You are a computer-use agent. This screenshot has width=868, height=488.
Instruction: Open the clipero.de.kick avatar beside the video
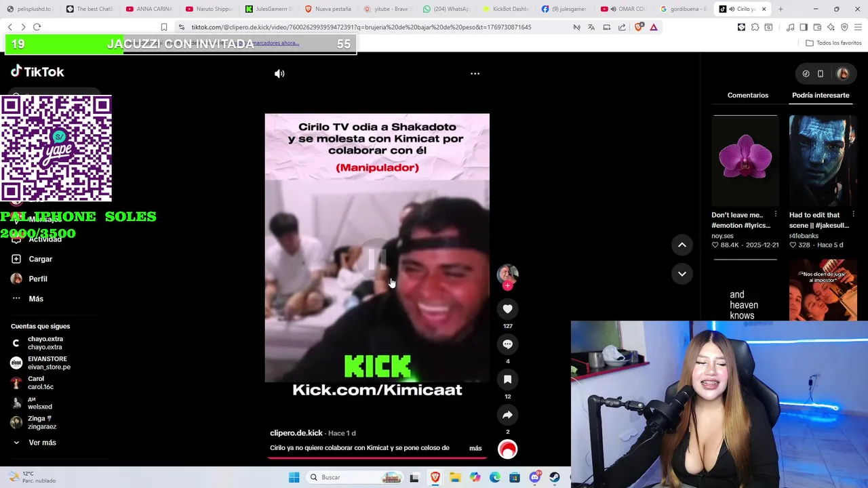[x=507, y=273]
